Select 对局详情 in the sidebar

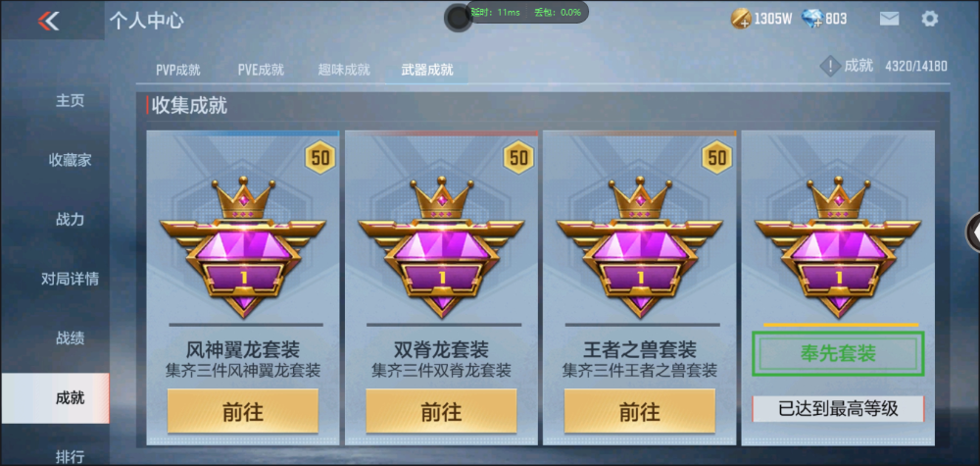pyautogui.click(x=70, y=279)
